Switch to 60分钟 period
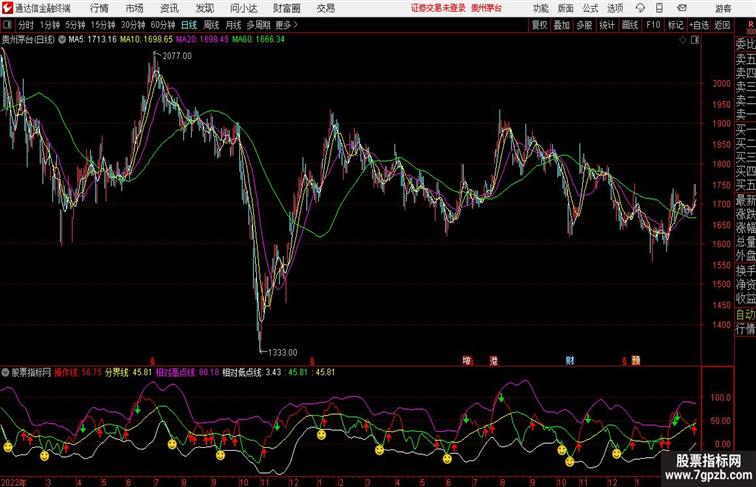756x487 pixels. 162,25
